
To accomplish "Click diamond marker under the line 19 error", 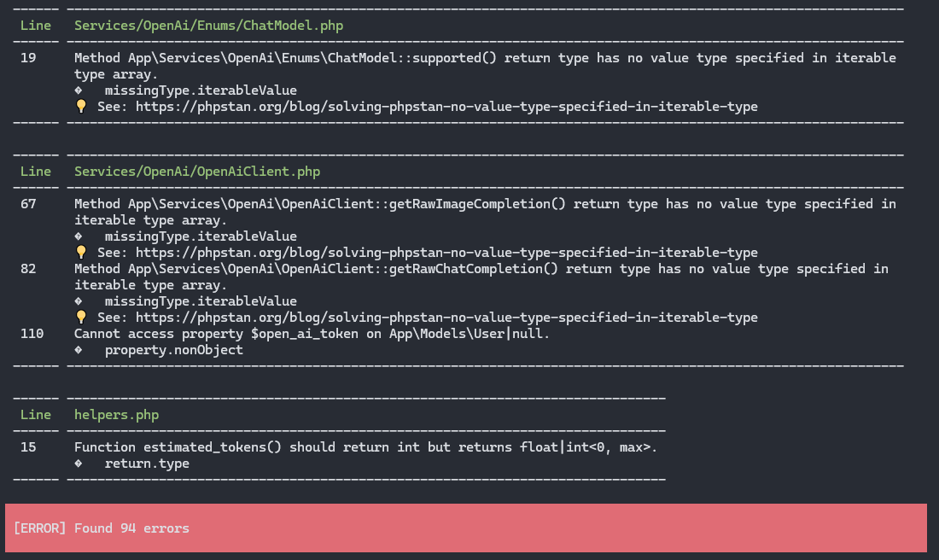I will [79, 90].
